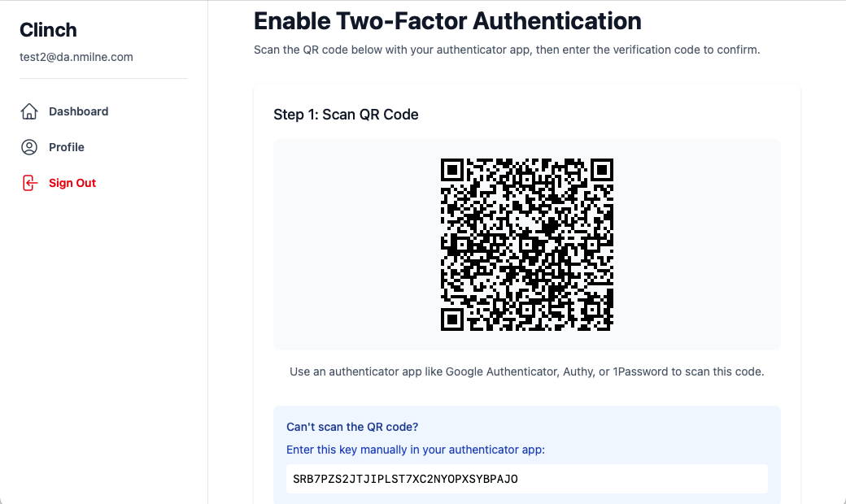Open the Dashboard sidebar item
The width and height of the screenshot is (846, 504).
(x=78, y=111)
